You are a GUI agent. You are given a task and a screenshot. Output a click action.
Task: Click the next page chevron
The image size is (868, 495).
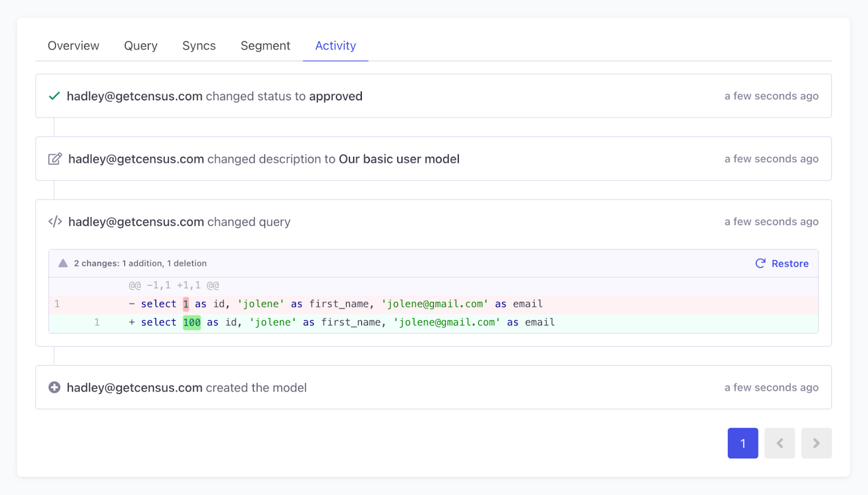click(x=816, y=443)
